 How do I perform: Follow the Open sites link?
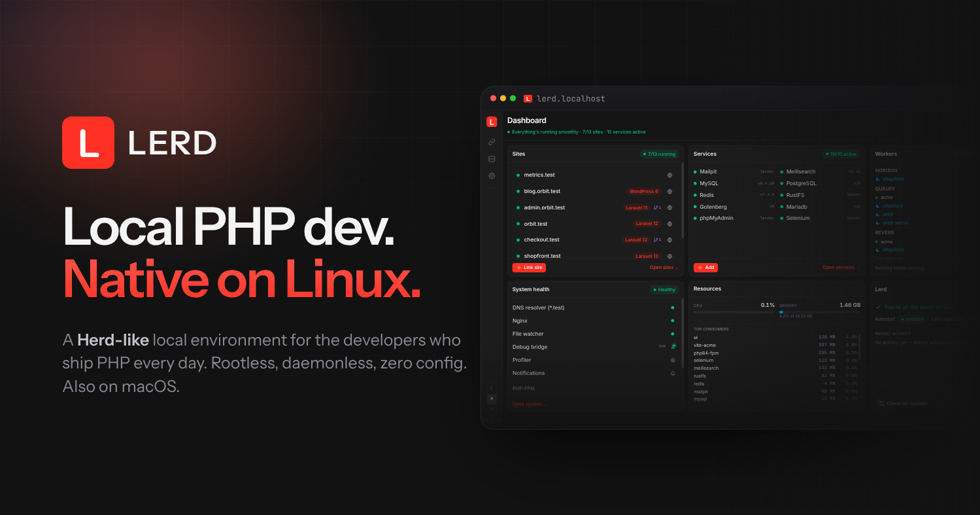click(x=664, y=268)
